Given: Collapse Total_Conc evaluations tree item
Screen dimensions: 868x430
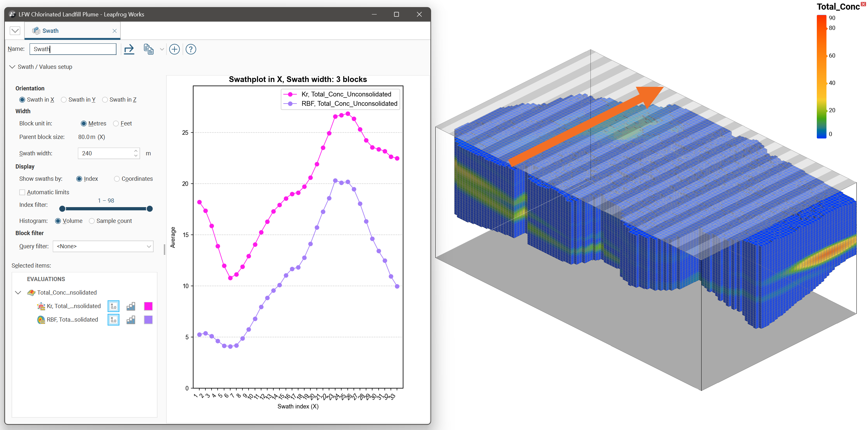Looking at the screenshot, I should 18,293.
